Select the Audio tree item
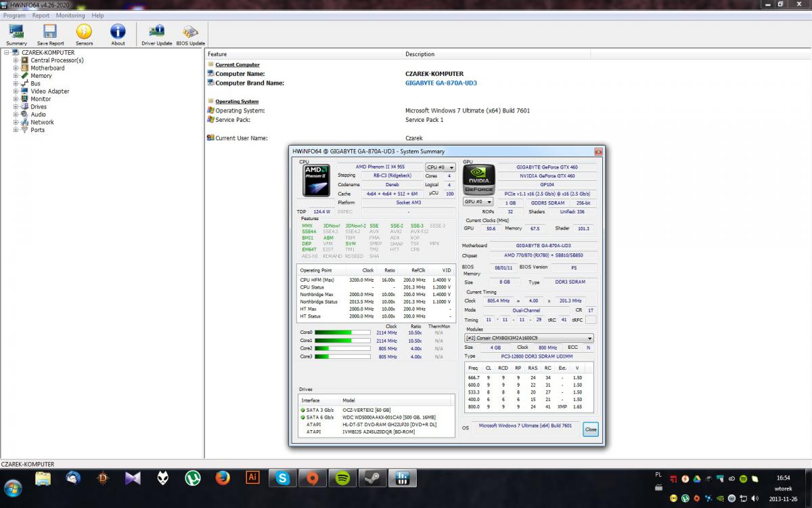The width and height of the screenshot is (812, 508). (38, 114)
